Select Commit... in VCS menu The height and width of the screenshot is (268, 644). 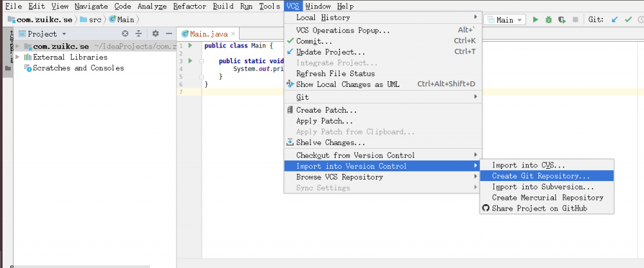tap(381, 41)
